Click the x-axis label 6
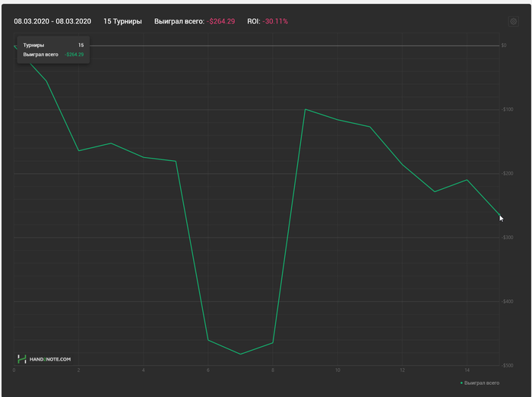This screenshot has width=532, height=397. pos(208,370)
